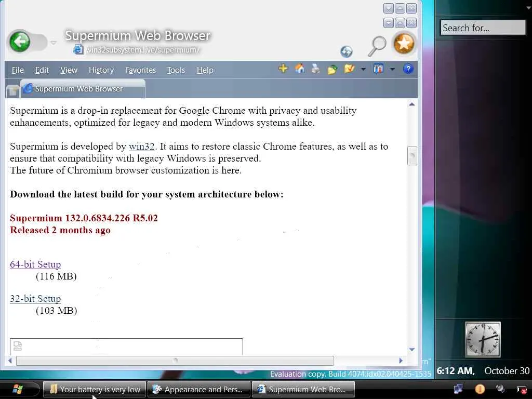
Task: Click the yellow plus add icon
Action: coord(283,69)
